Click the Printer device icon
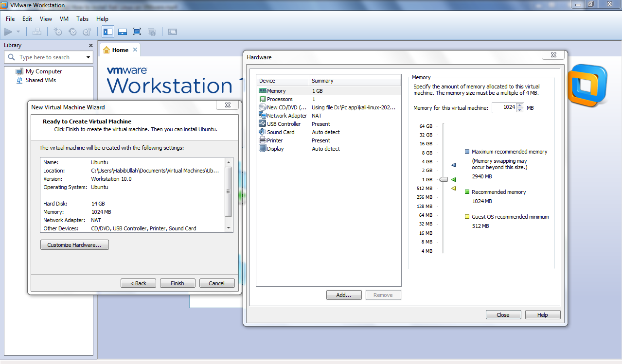Image resolution: width=622 pixels, height=364 pixels. click(x=263, y=140)
